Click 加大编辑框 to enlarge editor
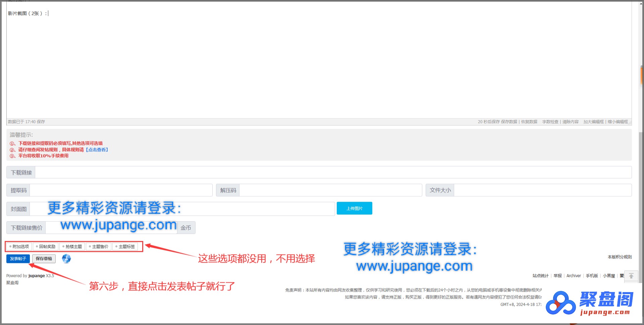 click(x=593, y=122)
